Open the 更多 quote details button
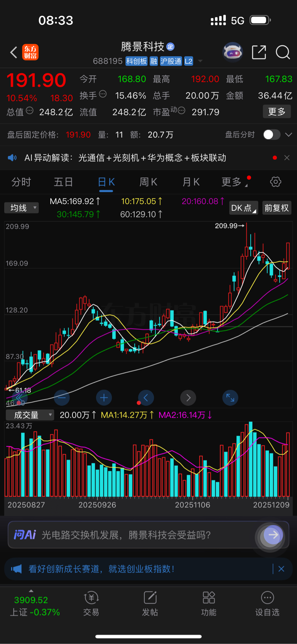 [x=277, y=112]
